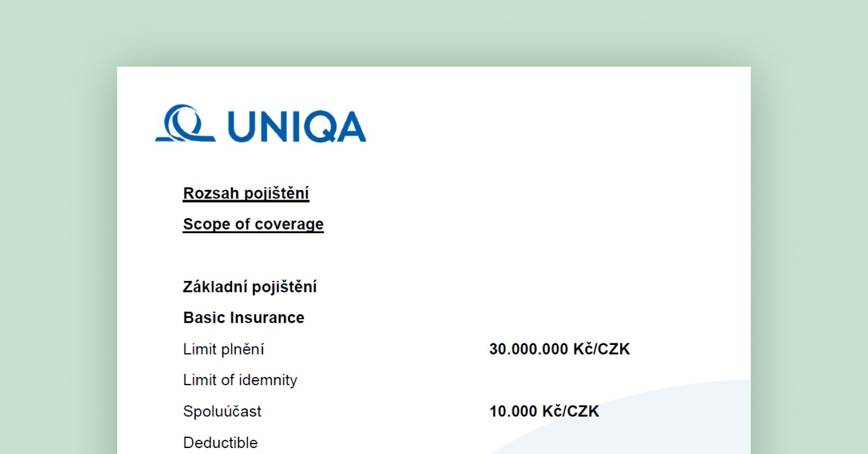Click the '30.000.000 Kč/CZK' value
Image resolution: width=868 pixels, height=454 pixels.
(559, 349)
